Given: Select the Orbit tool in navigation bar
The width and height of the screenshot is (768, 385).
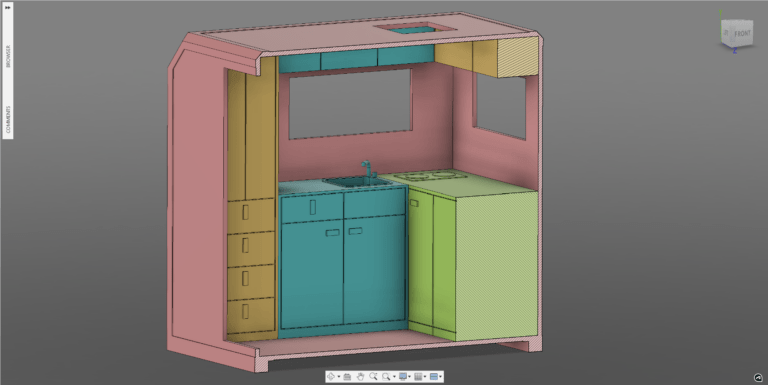Looking at the screenshot, I should click(331, 376).
